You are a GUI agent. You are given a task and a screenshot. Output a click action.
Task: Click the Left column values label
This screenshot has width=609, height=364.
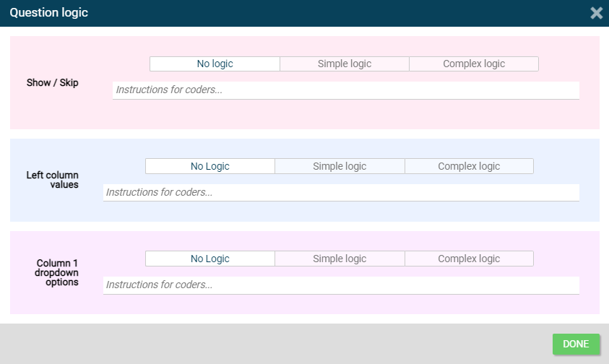point(52,180)
